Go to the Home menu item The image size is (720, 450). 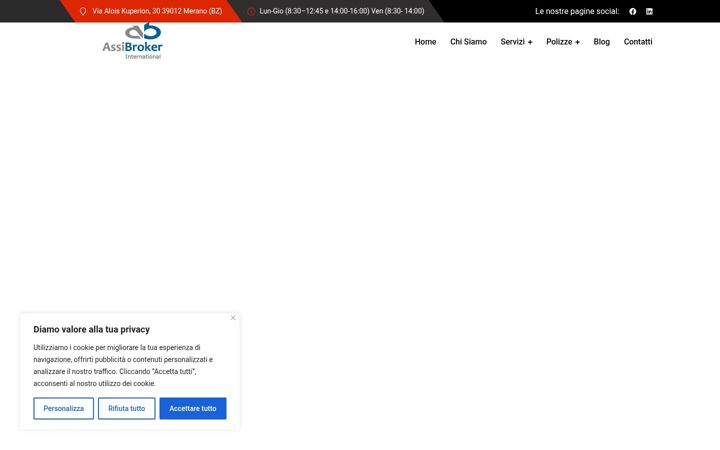point(425,42)
